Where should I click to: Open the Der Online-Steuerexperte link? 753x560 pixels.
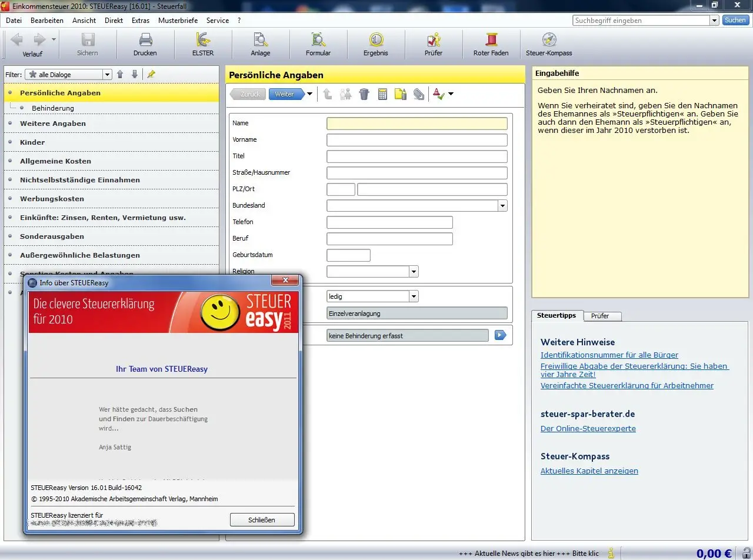click(588, 428)
